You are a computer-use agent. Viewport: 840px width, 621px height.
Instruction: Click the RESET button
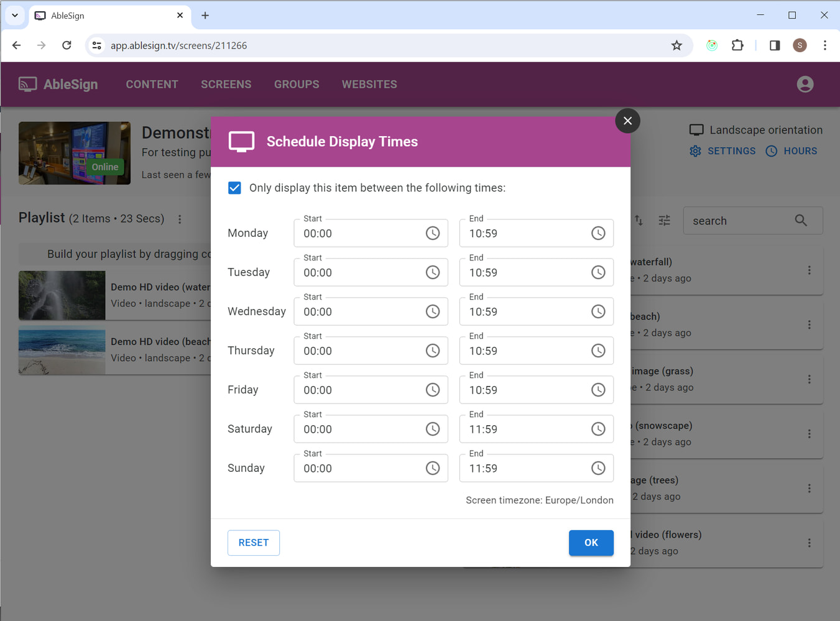coord(253,543)
